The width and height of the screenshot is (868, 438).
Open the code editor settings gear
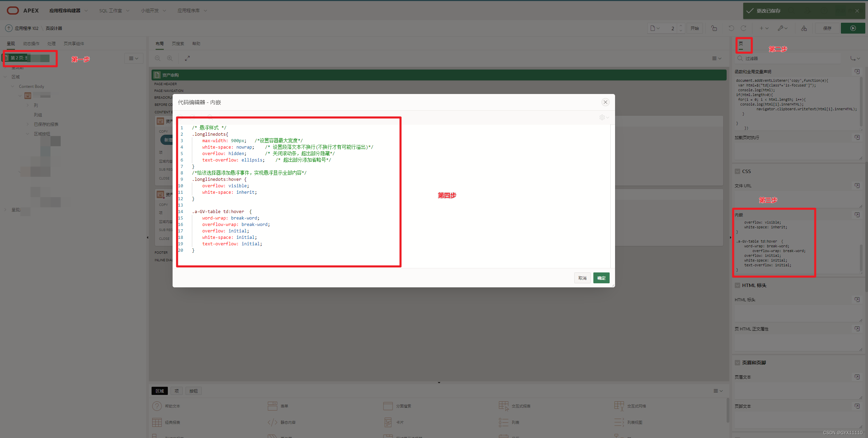coord(604,117)
